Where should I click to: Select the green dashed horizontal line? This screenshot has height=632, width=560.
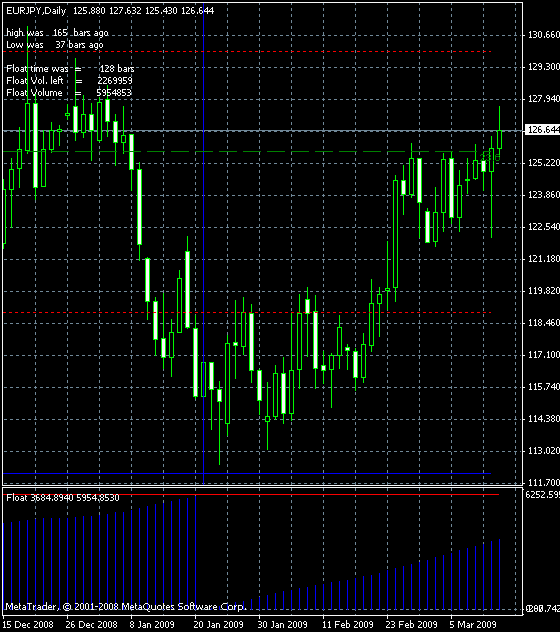coord(247,152)
